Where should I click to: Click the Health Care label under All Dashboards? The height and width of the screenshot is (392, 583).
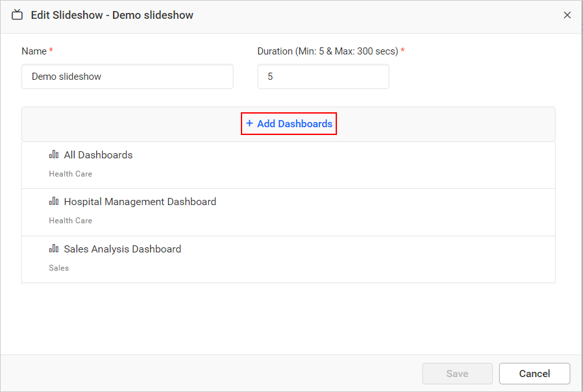click(70, 173)
